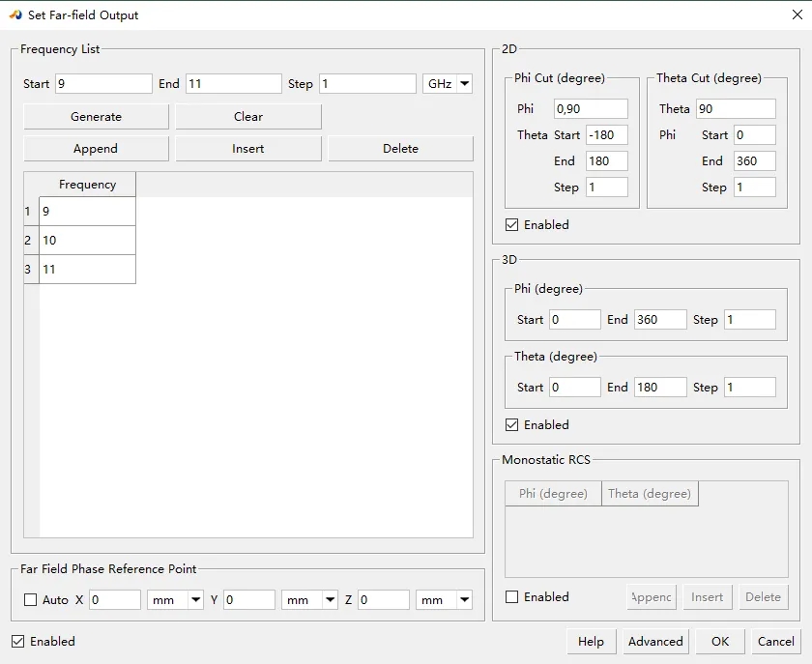
Task: Click the frequency Start input field
Action: 103,84
